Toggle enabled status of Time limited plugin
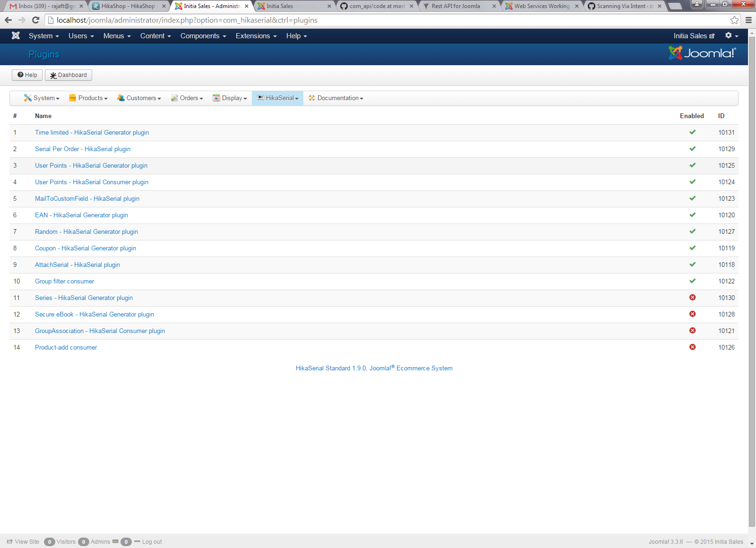The image size is (756, 548). point(692,132)
